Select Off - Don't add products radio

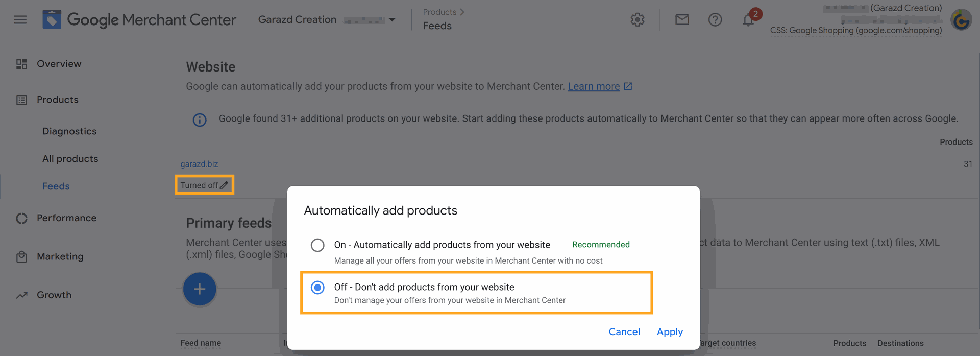[317, 288]
